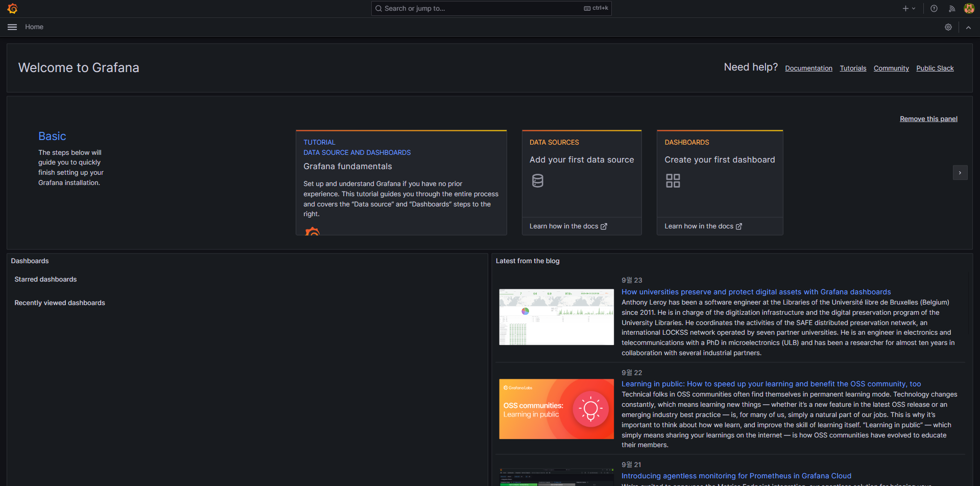Click the Grafana logo icon

(x=12, y=9)
